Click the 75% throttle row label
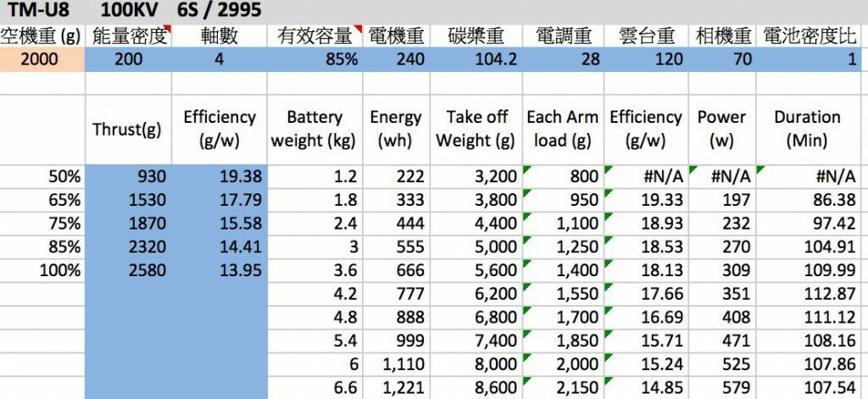 click(x=42, y=224)
